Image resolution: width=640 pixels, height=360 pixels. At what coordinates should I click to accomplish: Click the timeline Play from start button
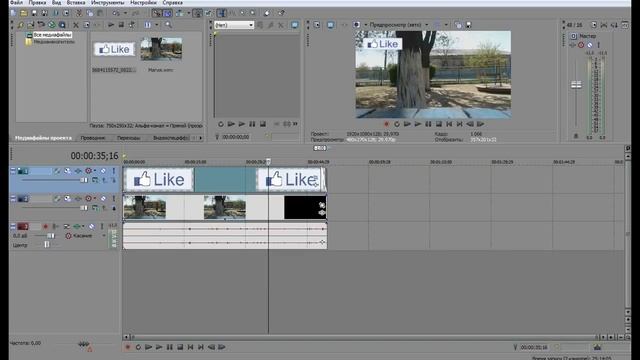click(149, 347)
